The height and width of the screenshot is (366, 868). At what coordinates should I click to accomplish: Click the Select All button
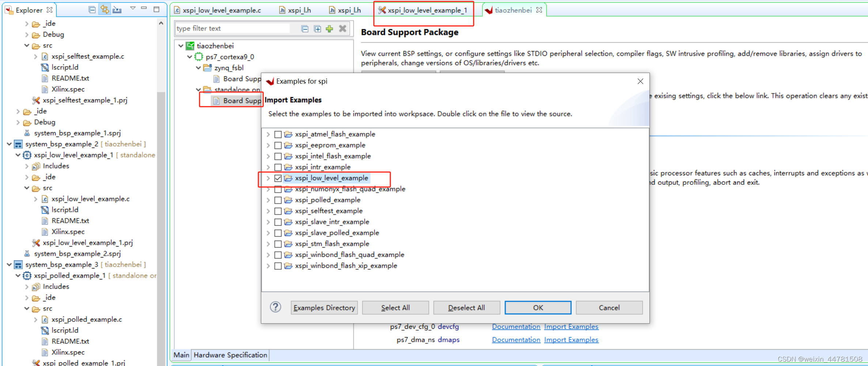(395, 307)
